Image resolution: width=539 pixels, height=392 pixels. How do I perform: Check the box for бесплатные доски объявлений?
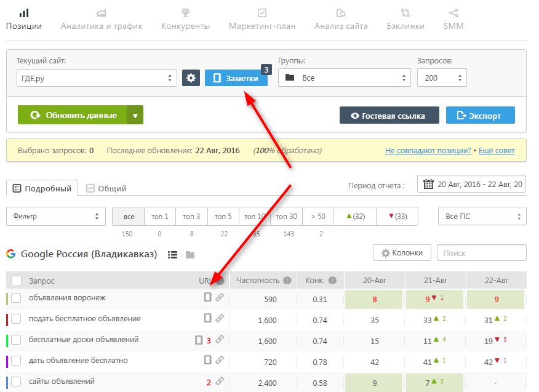point(16,340)
